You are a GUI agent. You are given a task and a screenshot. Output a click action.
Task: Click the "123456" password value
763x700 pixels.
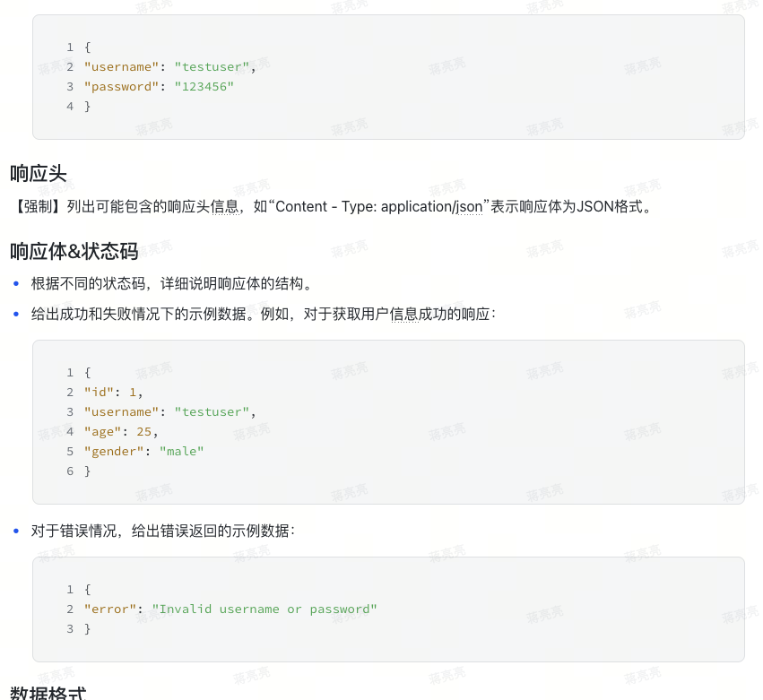204,86
